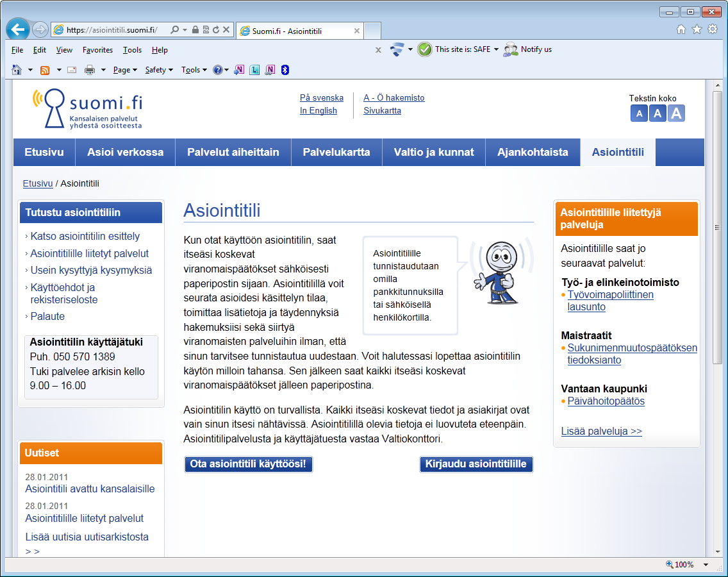This screenshot has height=577, width=728.
Task: Click the Kirjaudu asiointitilille button
Action: point(476,464)
